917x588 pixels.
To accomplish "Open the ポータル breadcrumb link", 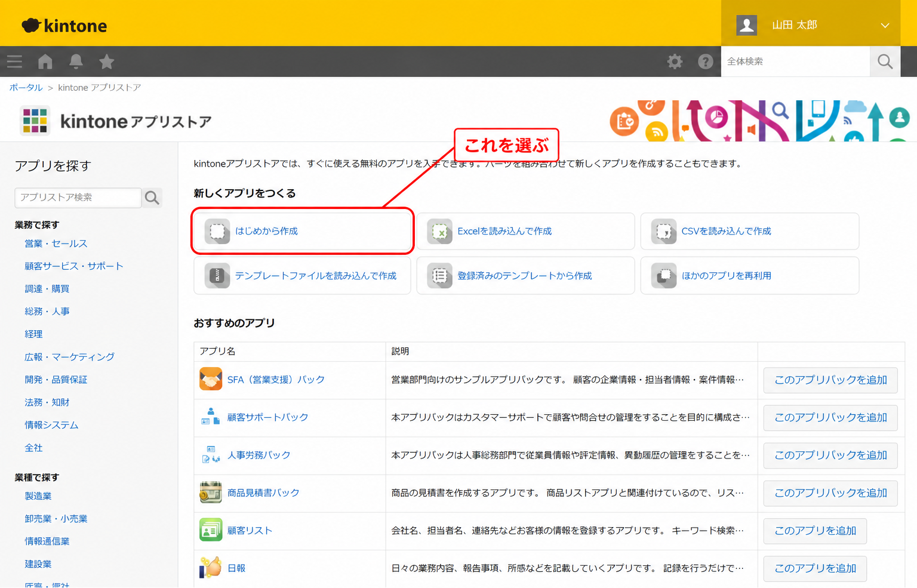I will click(x=26, y=88).
